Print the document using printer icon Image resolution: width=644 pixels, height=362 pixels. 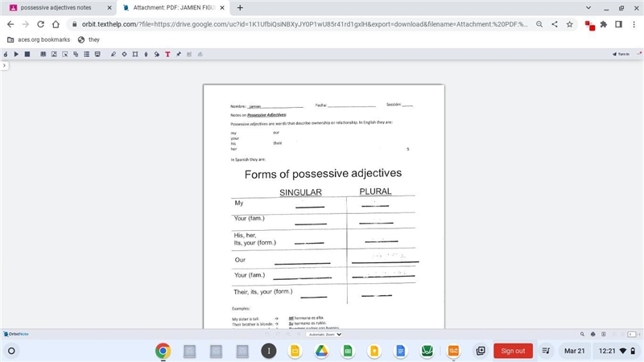[x=592, y=334]
